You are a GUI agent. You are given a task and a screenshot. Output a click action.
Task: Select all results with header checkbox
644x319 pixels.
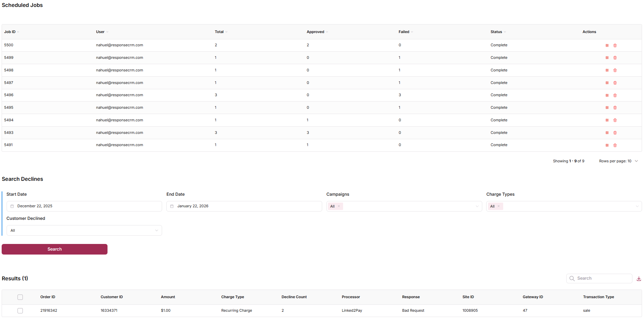pyautogui.click(x=20, y=297)
